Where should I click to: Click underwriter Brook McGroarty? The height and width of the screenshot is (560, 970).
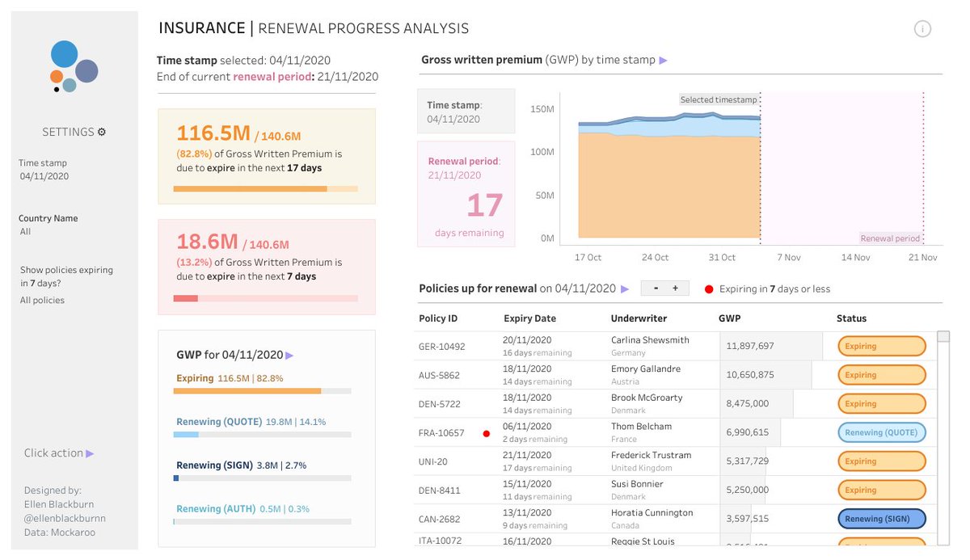pyautogui.click(x=647, y=398)
